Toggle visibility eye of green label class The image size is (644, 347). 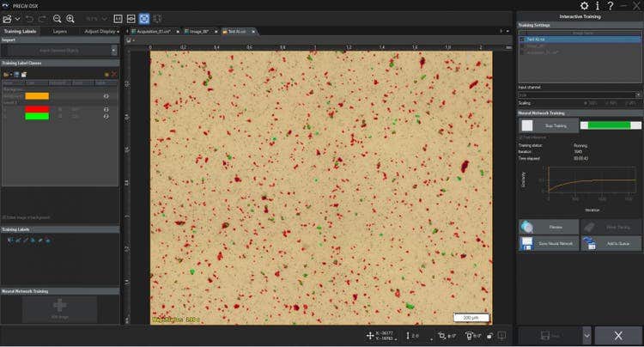tap(106, 117)
